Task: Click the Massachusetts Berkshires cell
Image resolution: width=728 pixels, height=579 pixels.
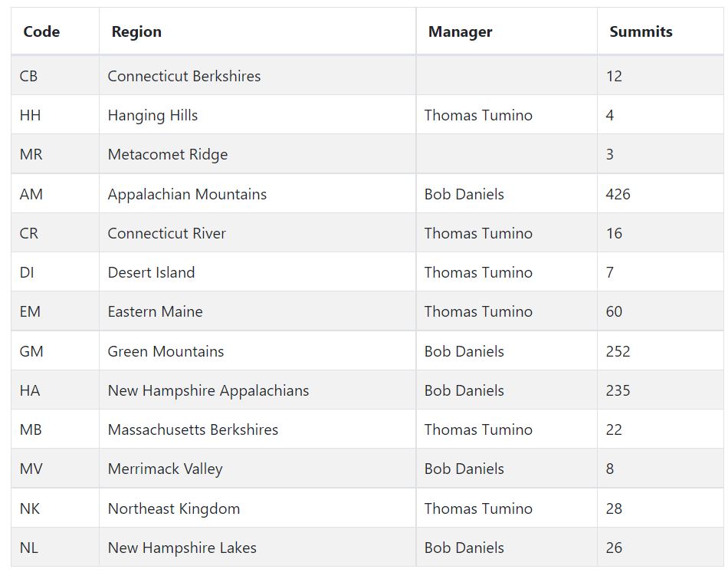Action: 257,429
